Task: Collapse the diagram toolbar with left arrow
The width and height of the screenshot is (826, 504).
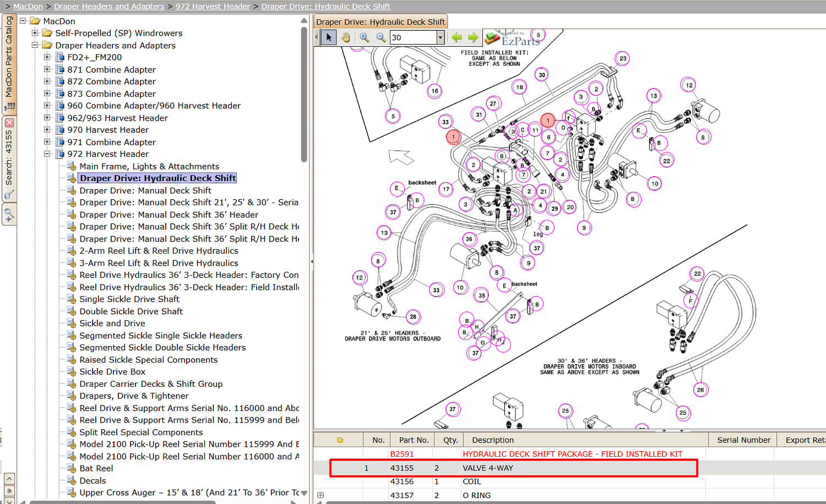Action: (317, 37)
